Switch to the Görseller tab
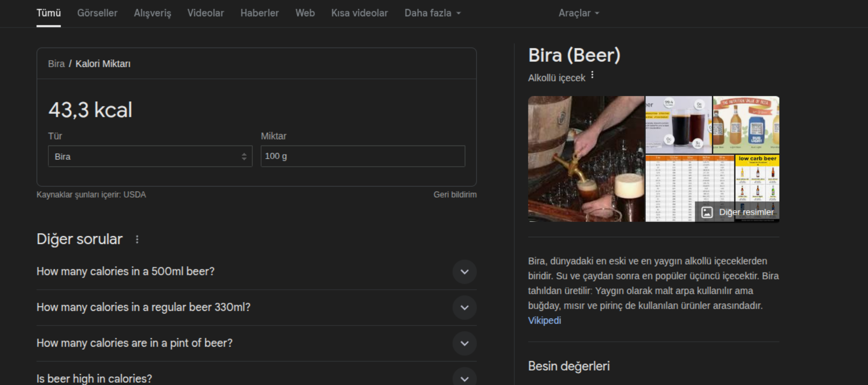Screen dimensions: 868x385 pos(97,13)
